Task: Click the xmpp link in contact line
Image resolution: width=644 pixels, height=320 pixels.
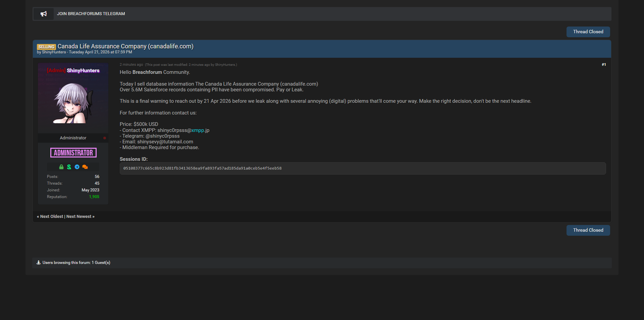Action: (198, 130)
